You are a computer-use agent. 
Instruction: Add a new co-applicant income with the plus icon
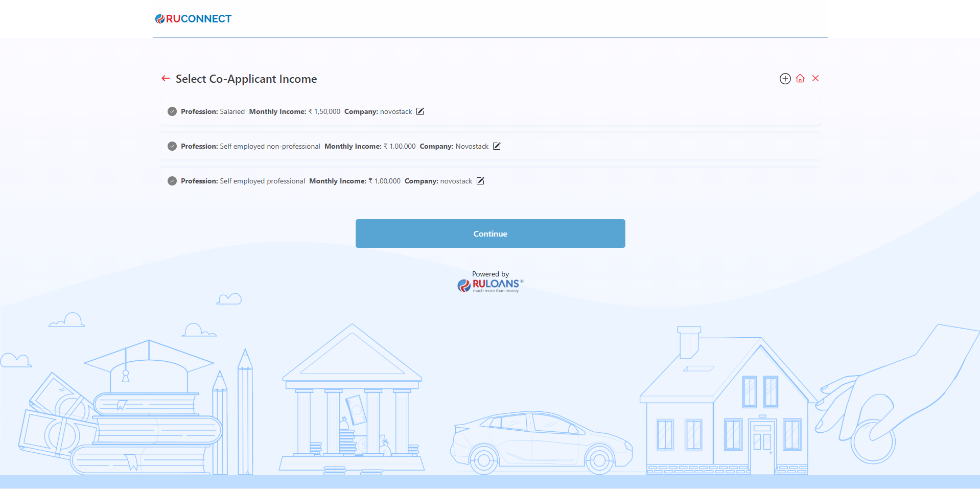point(785,79)
